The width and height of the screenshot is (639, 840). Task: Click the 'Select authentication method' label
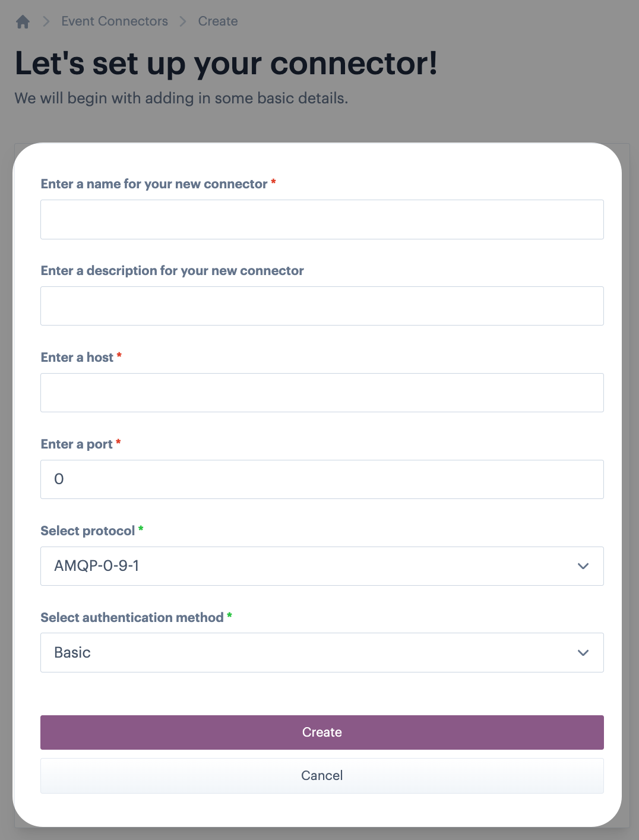click(x=132, y=618)
